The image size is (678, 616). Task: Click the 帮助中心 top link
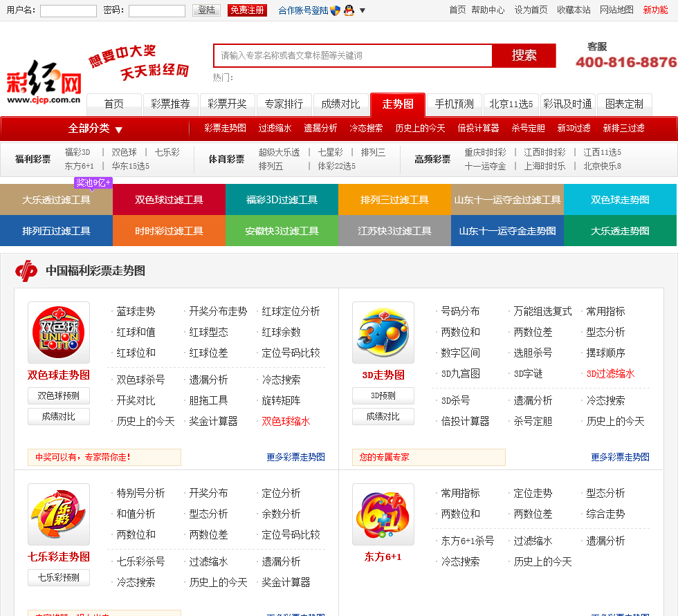pos(488,10)
